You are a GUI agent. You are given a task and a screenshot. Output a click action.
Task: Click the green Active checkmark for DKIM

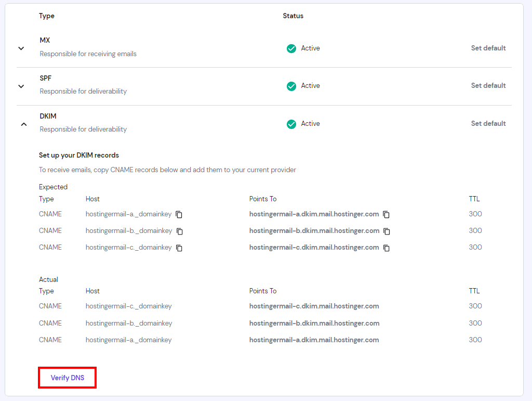[291, 124]
